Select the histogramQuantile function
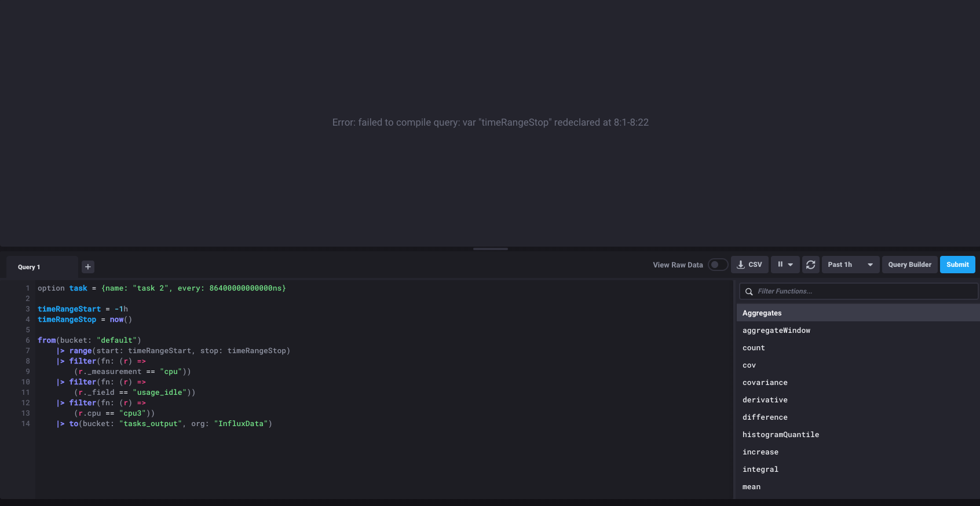The height and width of the screenshot is (506, 980). point(780,435)
